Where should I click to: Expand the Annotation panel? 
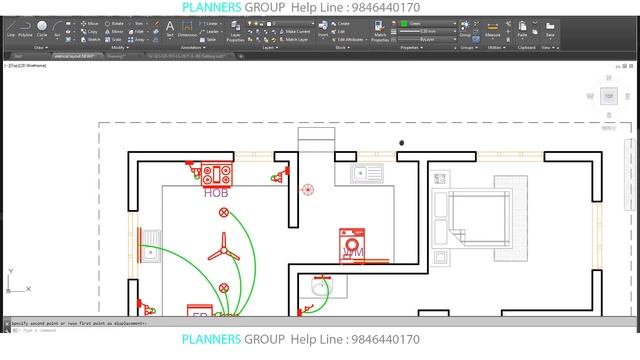point(193,48)
